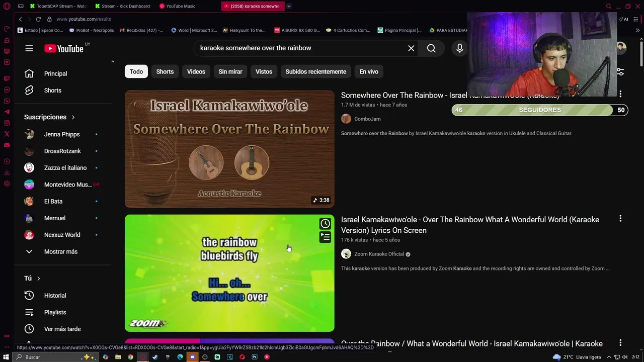The image size is (644, 362).
Task: Select the Vistos filter chip
Action: (264, 71)
